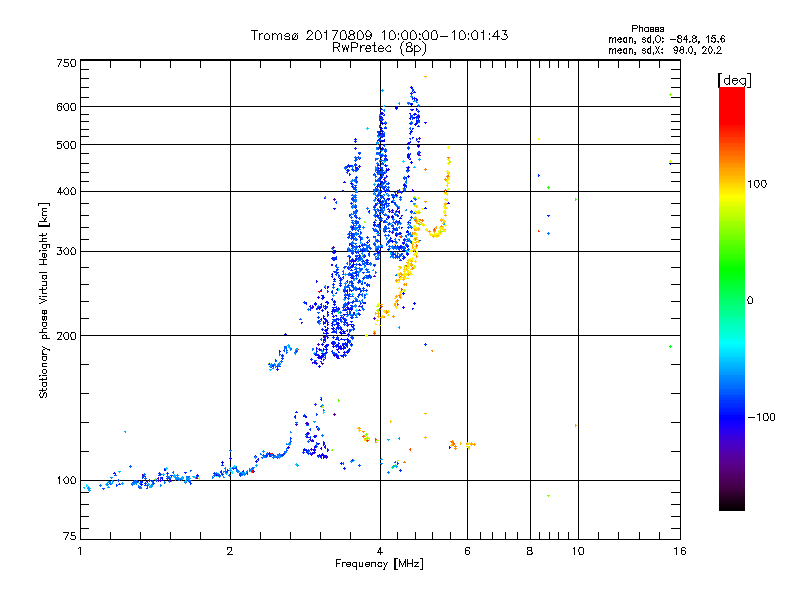Pick the black bottom of the phase colorbar
The height and width of the screenshot is (600, 800).
[x=732, y=503]
